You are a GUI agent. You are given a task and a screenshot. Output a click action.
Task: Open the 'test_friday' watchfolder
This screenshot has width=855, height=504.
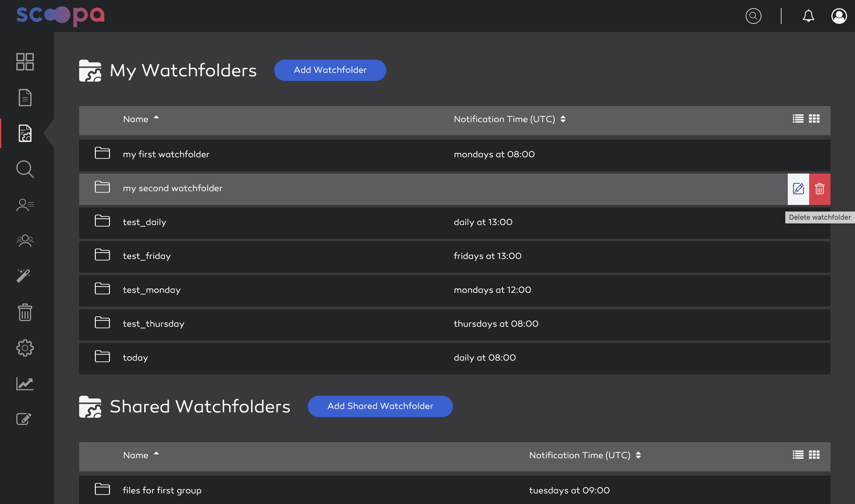pyautogui.click(x=454, y=257)
